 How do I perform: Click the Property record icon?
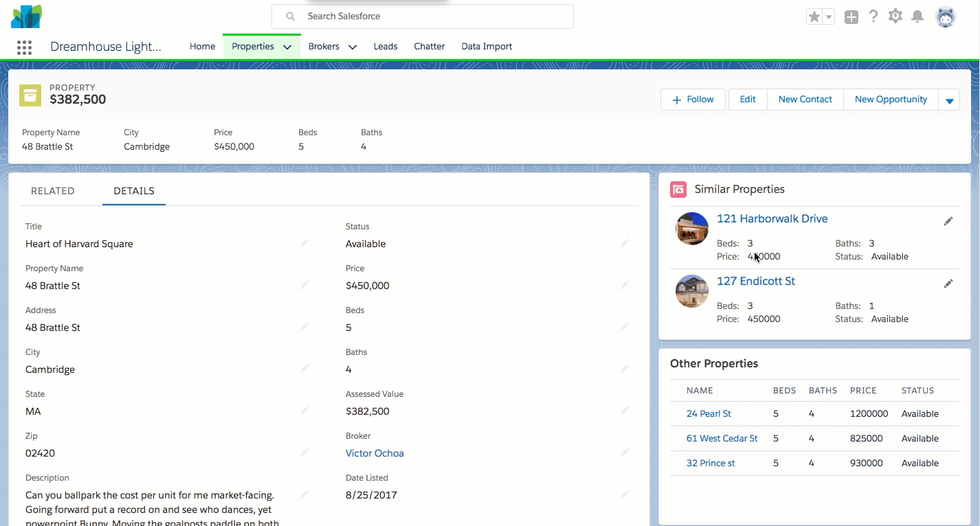pyautogui.click(x=30, y=95)
